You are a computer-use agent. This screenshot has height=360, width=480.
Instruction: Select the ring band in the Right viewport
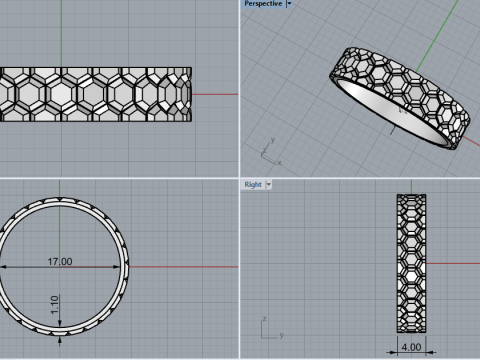411,263
